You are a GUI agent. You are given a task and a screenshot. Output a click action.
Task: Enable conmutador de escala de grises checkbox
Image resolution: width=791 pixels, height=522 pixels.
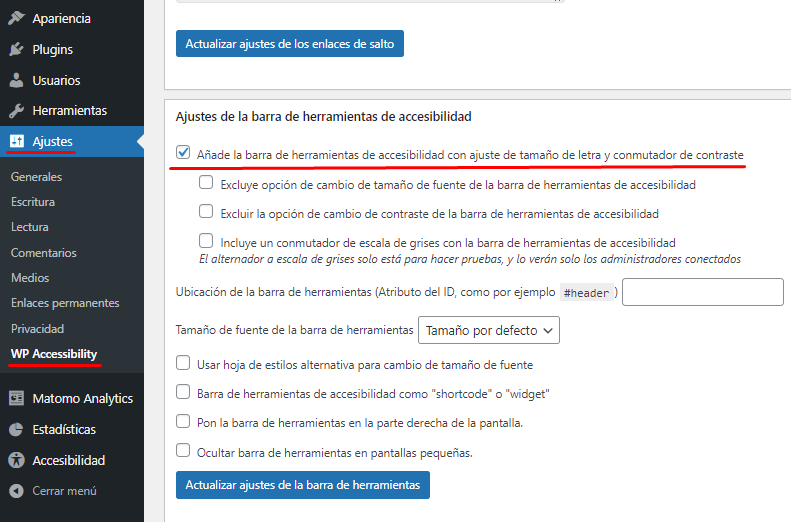pos(206,241)
